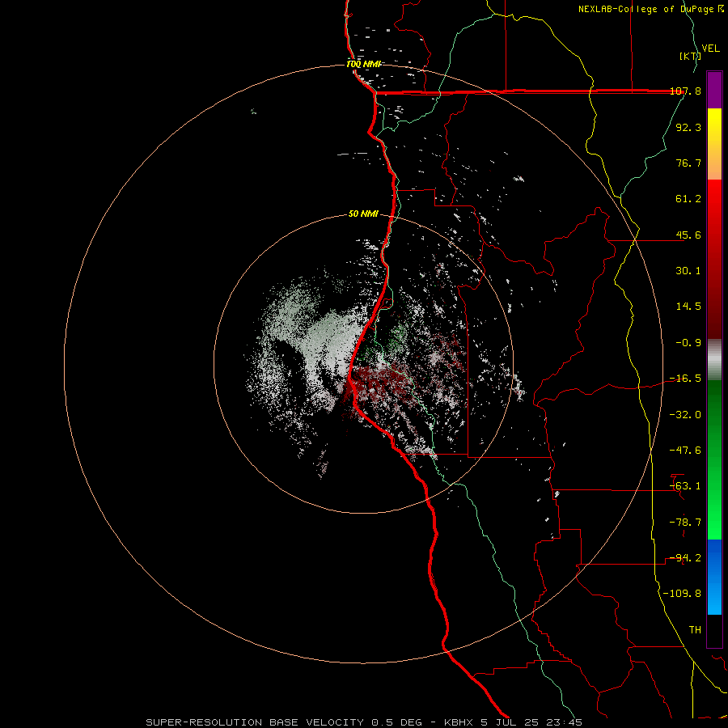Click the SUPER-RESOLUTION BASE VELOCITY caption text
The height and width of the screenshot is (728, 728).
point(255,722)
